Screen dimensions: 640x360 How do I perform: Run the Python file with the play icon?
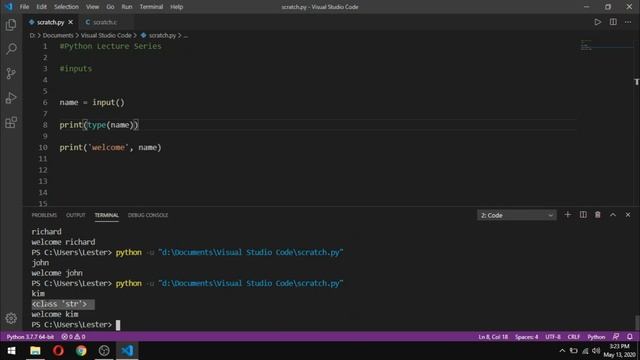pos(597,22)
